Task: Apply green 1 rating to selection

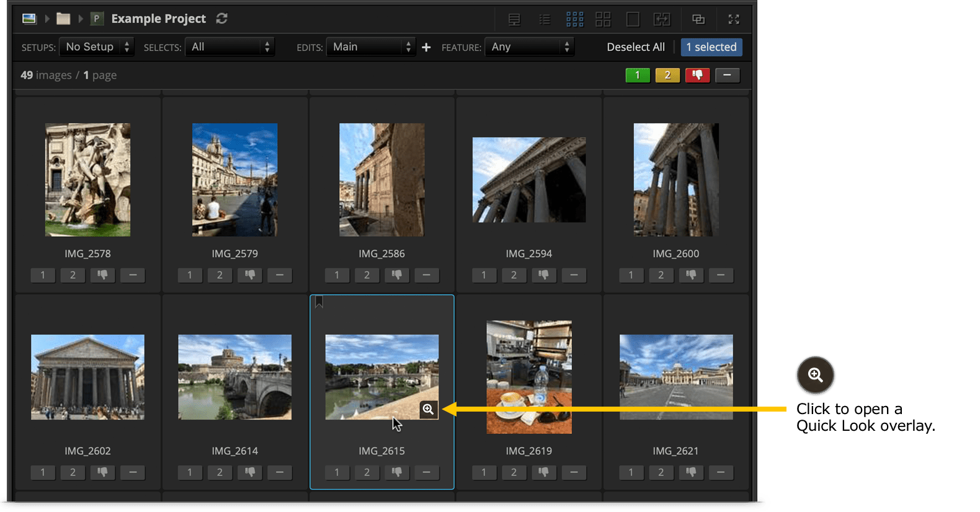Action: 638,76
